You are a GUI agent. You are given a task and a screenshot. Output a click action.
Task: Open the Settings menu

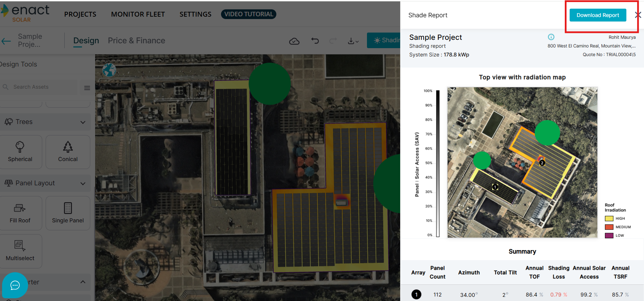195,14
